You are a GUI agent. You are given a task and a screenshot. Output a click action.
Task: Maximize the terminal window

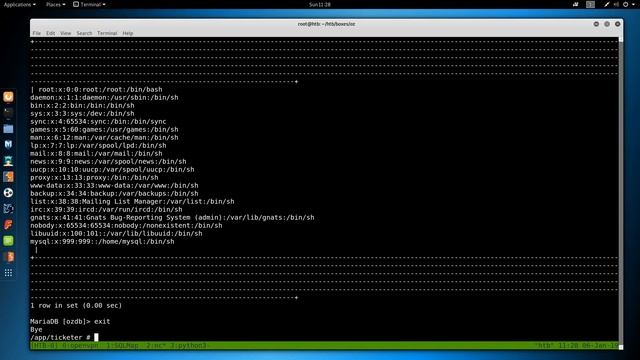coord(607,24)
